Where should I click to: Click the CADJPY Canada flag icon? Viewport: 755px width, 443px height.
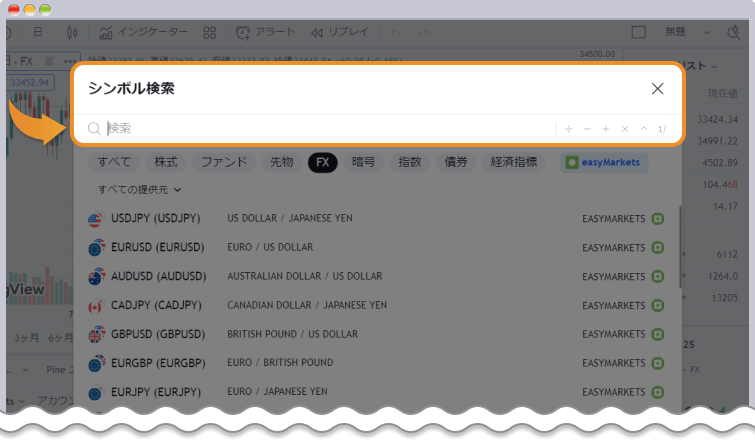tap(96, 306)
